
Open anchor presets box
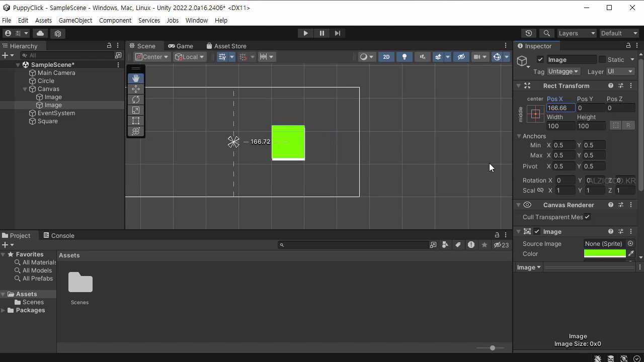tap(535, 114)
